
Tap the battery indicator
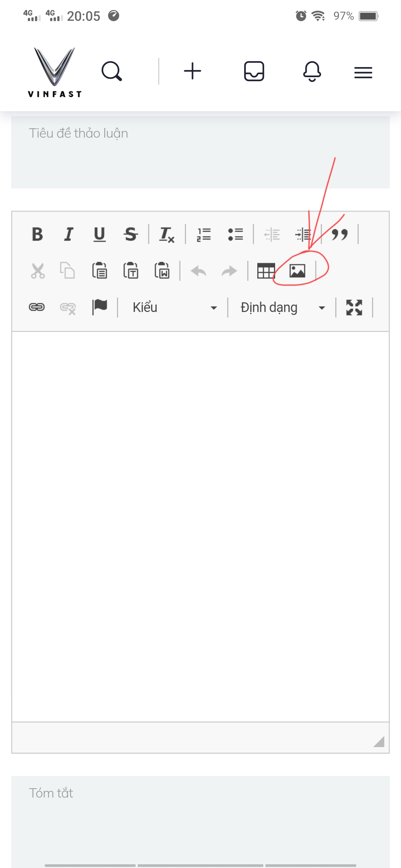pyautogui.click(x=368, y=16)
